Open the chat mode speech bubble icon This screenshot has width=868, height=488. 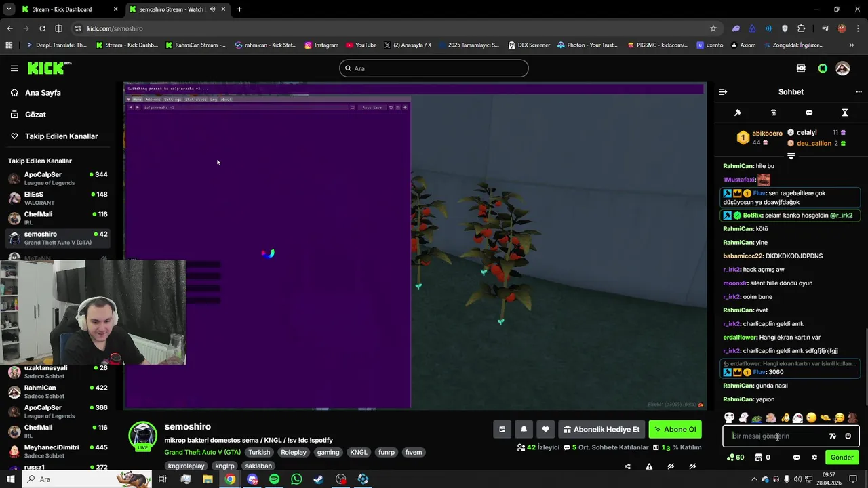pos(809,113)
